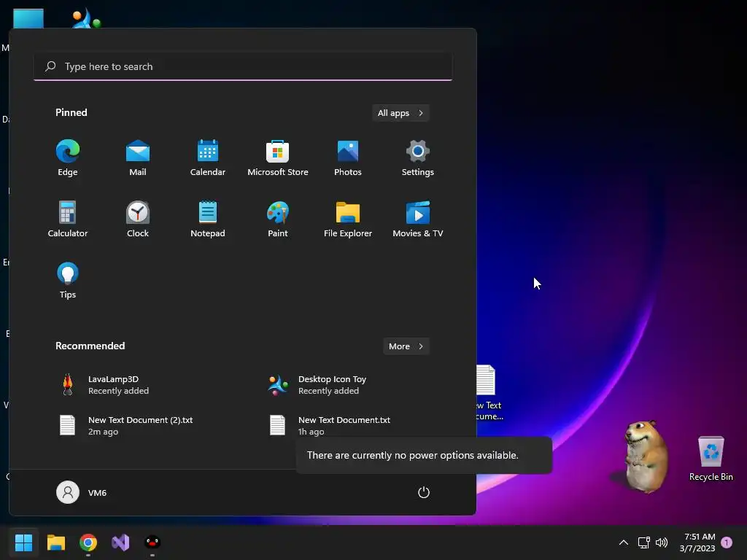Image resolution: width=747 pixels, height=560 pixels.
Task: Open the network status tray icon
Action: 643,542
